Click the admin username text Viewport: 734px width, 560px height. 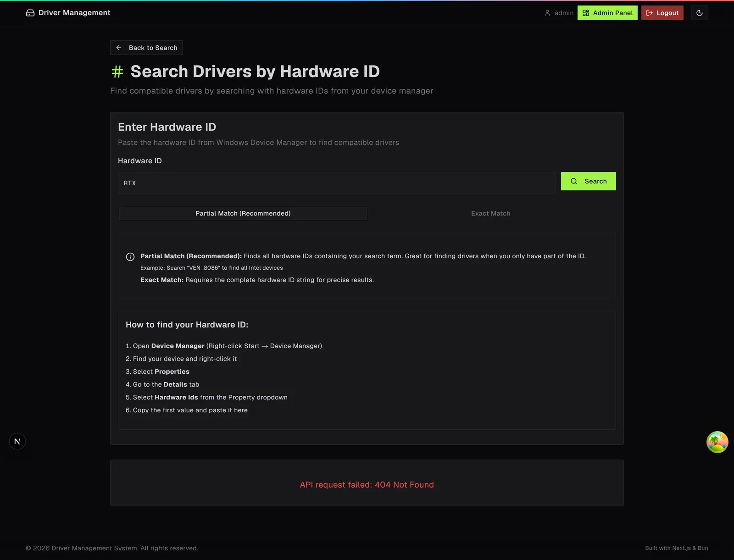coord(564,13)
